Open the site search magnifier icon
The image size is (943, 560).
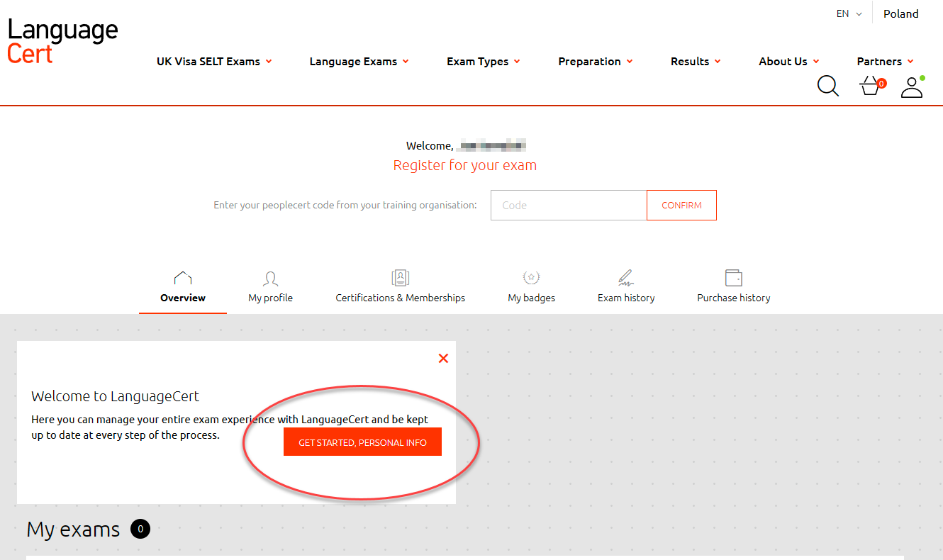pyautogui.click(x=827, y=86)
